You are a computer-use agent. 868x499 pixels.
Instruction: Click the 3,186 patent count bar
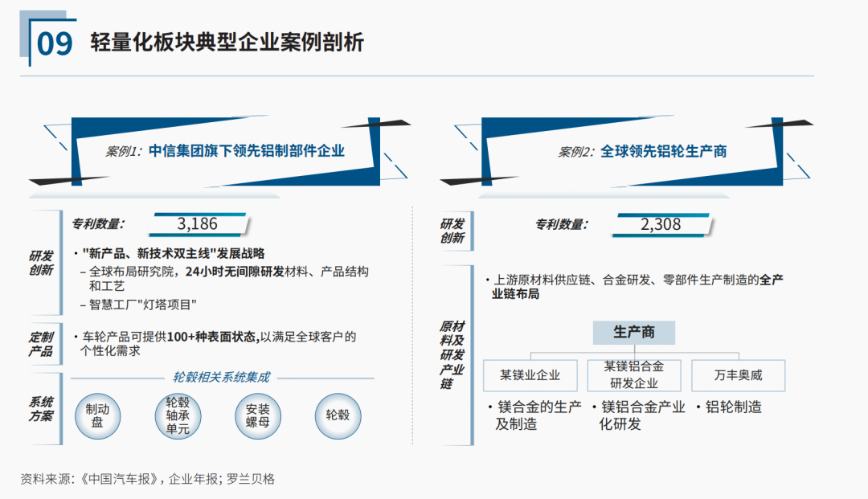click(x=197, y=222)
